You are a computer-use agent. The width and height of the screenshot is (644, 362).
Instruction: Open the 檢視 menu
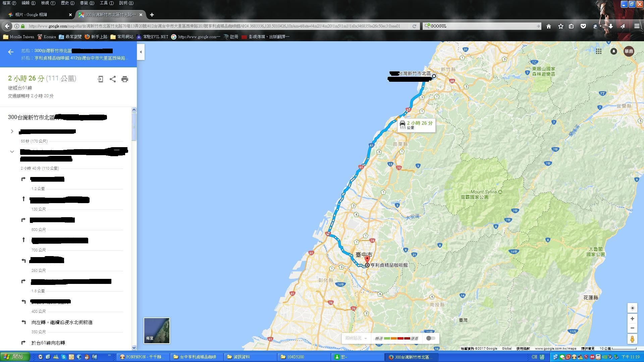coord(48,3)
